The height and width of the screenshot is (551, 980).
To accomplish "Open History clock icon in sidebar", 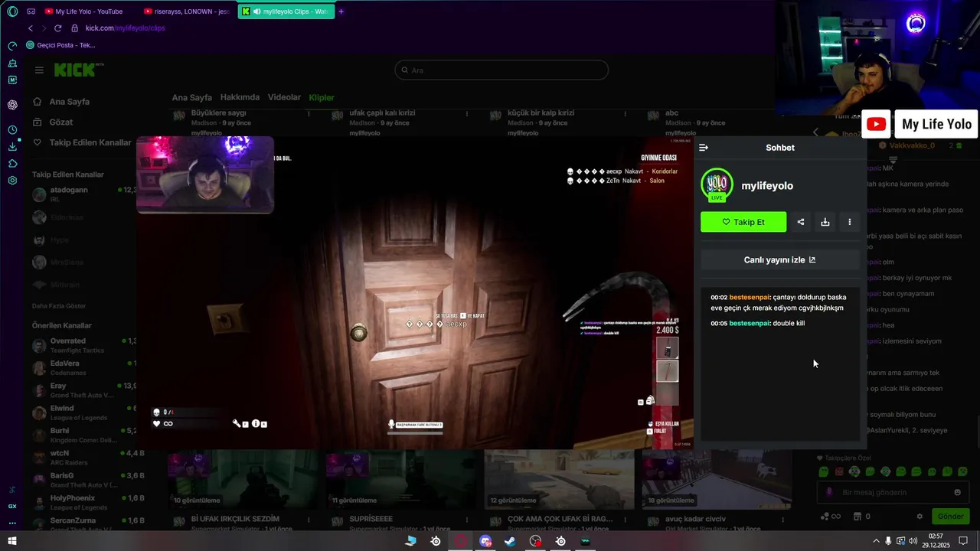I will 12,130.
